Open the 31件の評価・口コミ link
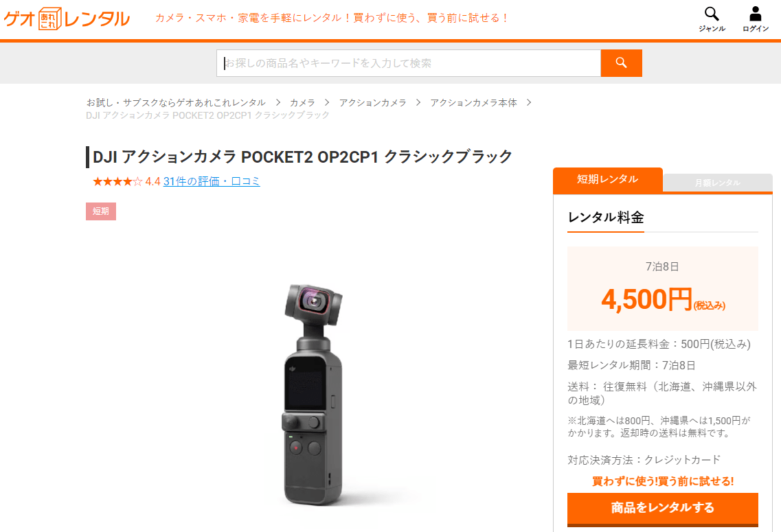 tap(212, 182)
